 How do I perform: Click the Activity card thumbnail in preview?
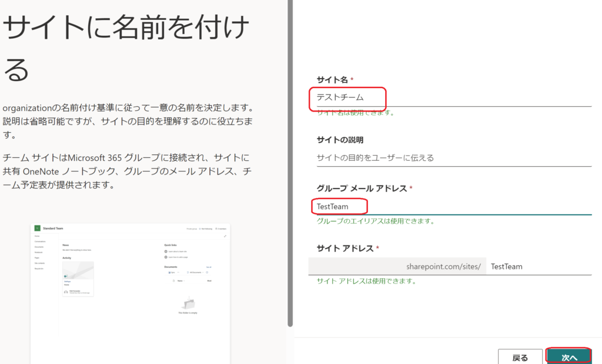click(x=78, y=270)
